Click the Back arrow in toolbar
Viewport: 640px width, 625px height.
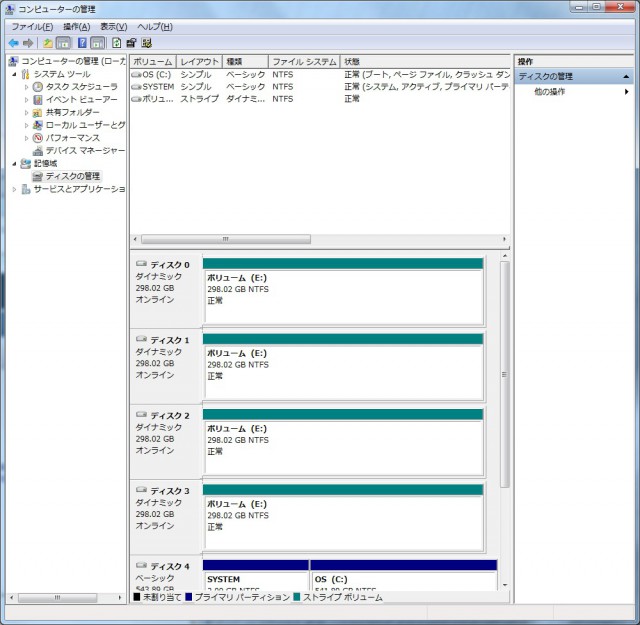pos(13,43)
